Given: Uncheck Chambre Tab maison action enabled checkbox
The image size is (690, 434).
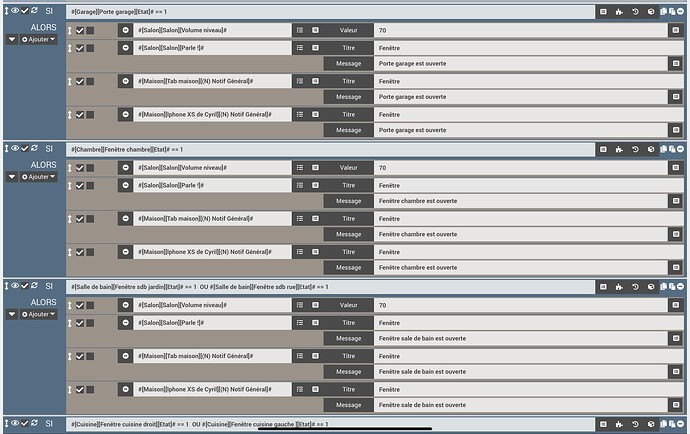Looking at the screenshot, I should (x=80, y=219).
